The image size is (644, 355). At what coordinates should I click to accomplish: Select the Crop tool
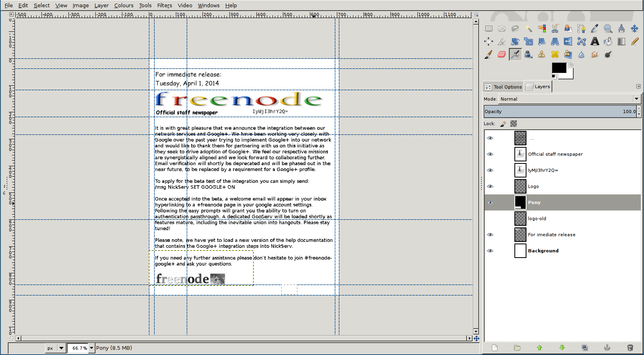502,41
